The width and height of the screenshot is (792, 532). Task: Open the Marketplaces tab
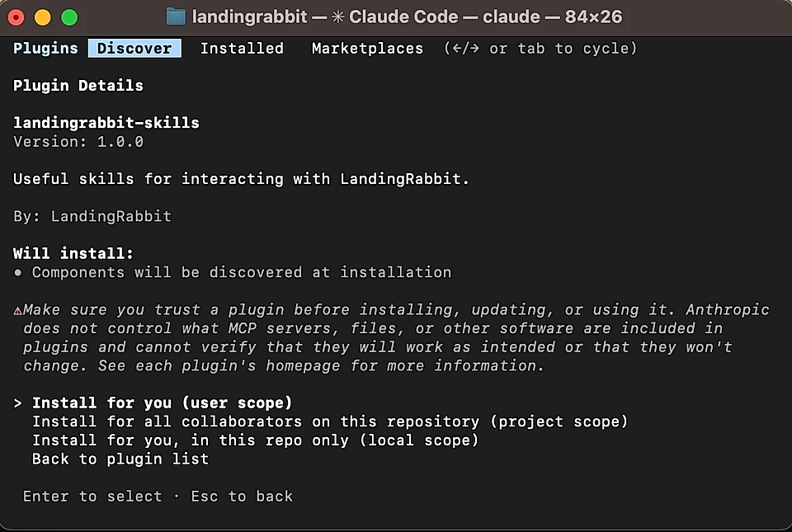pos(366,49)
